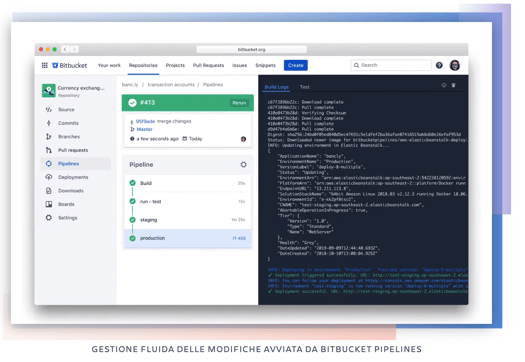Screen dimensions: 525x362
Task: Open Downloads in the sidebar
Action: (x=71, y=191)
